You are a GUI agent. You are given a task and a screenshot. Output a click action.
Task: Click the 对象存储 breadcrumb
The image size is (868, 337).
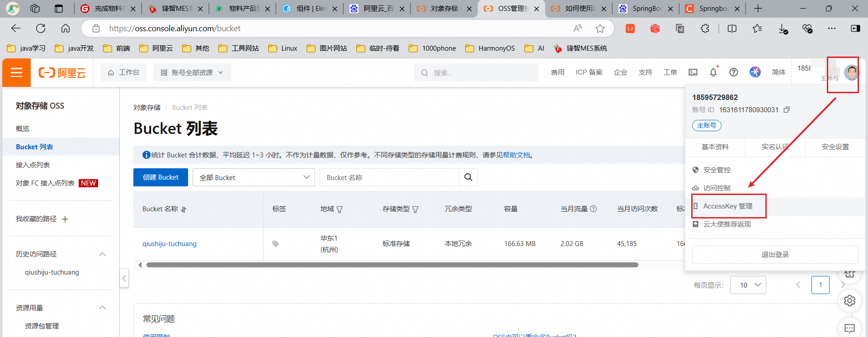click(x=147, y=108)
